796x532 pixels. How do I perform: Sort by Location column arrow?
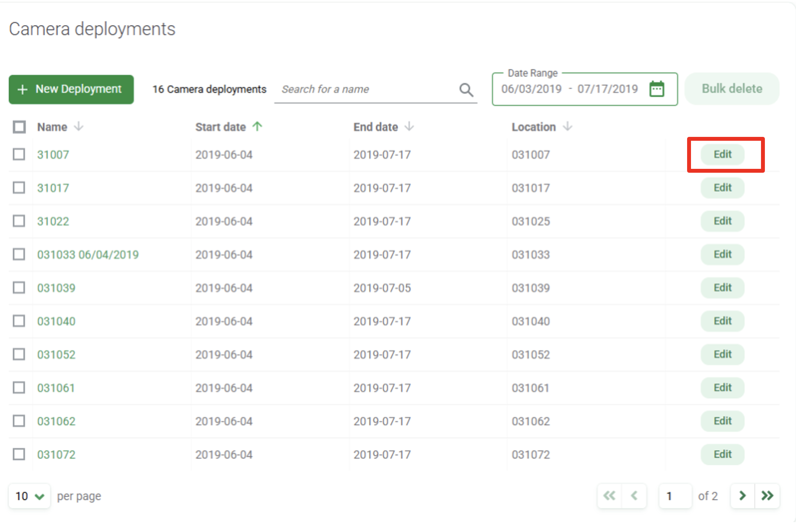567,127
